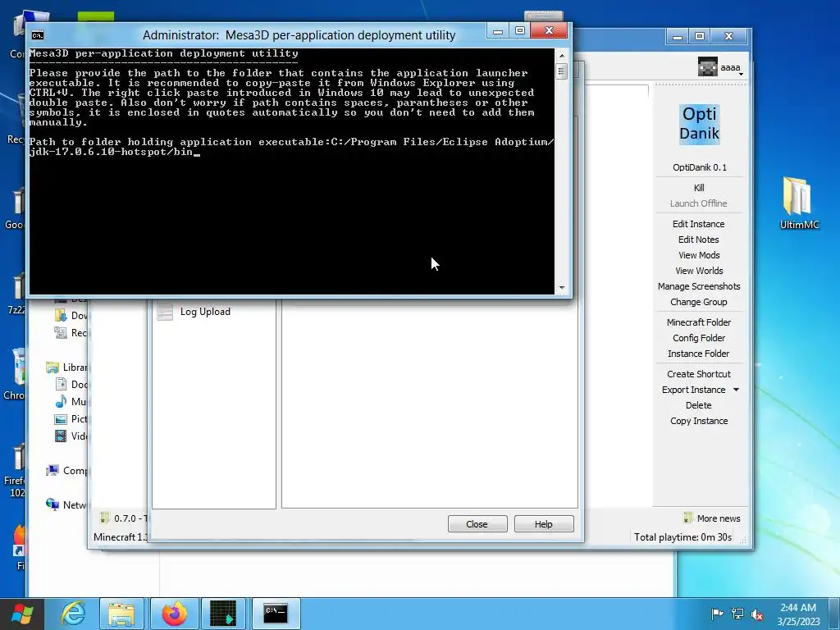
Task: Click the network tray icon
Action: click(737, 614)
